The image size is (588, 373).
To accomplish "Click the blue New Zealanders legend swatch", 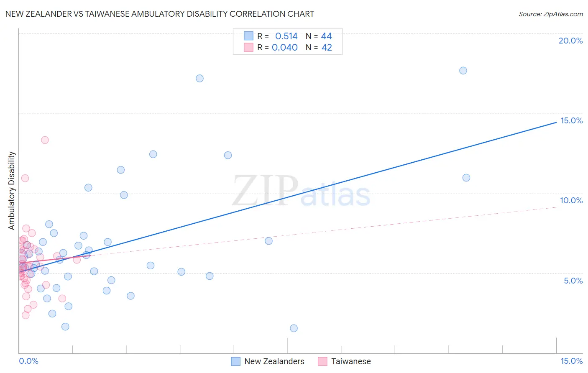I will point(236,361).
